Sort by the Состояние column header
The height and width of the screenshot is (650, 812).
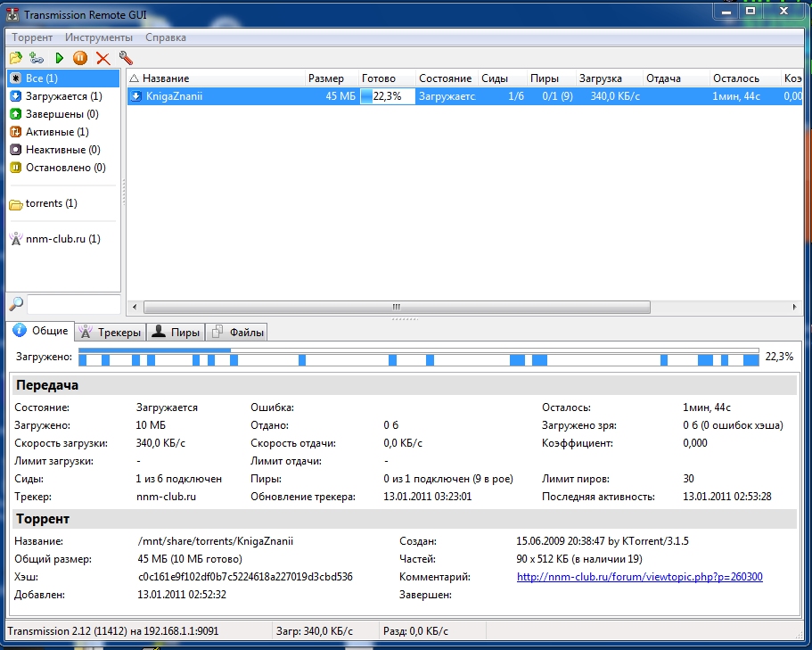[447, 78]
